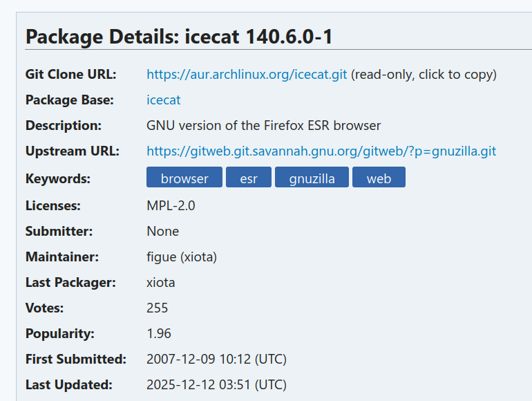Click the 'Keywords:' label
The height and width of the screenshot is (401, 532).
[58, 178]
